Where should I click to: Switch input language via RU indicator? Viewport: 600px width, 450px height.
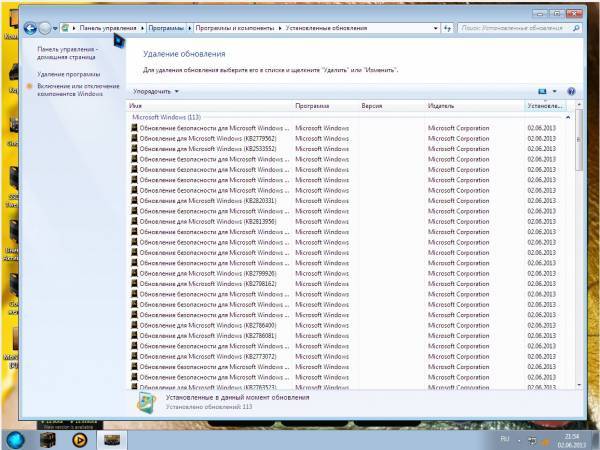(x=505, y=439)
